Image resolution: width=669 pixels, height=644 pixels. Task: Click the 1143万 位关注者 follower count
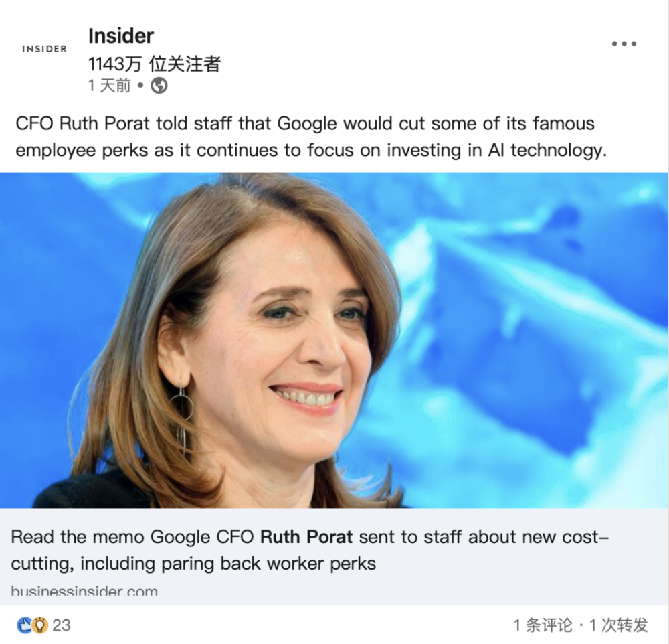[x=155, y=64]
